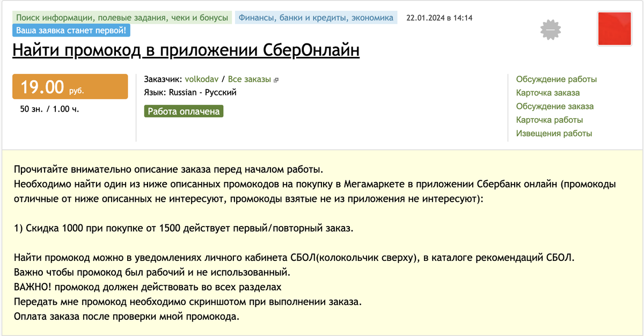Viewport: 644px width, 336px height.
Task: Click the line starting 'отличные от ниже описанных'
Action: pos(249,199)
